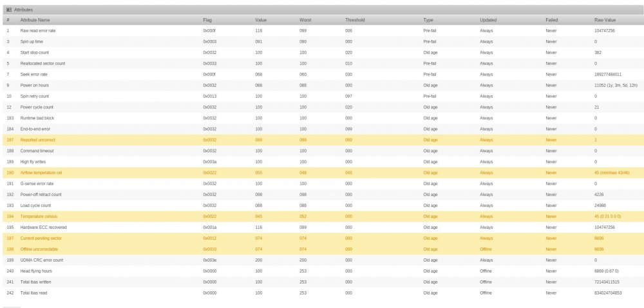The width and height of the screenshot is (644, 308).
Task: Select 'UDMA CRC error count' attribute
Action: (x=42, y=260)
